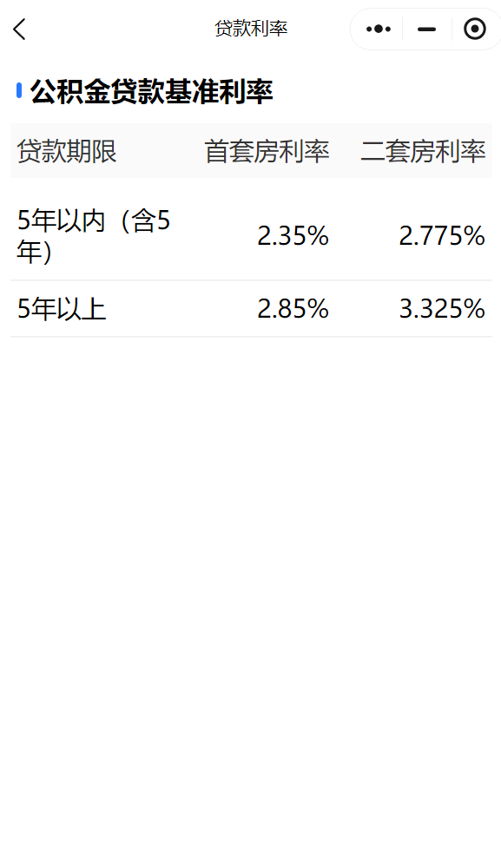Click the 2.35% first-home rate value
The width and height of the screenshot is (501, 868).
click(x=293, y=236)
